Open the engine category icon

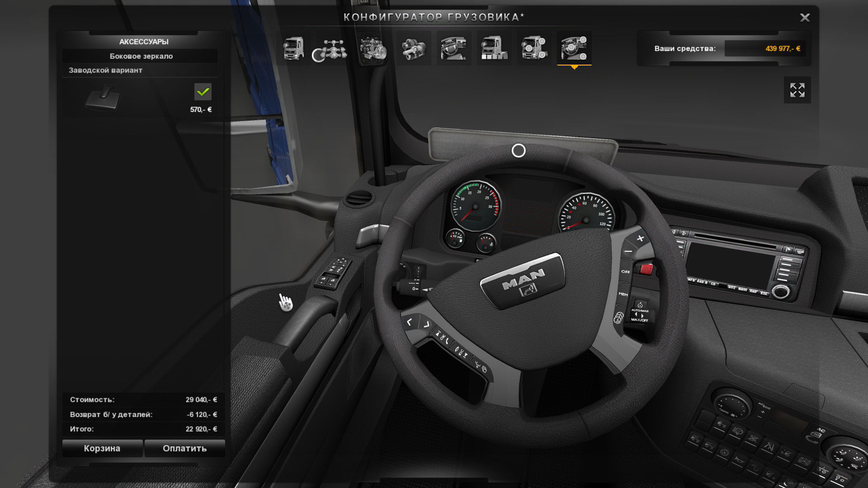[373, 48]
